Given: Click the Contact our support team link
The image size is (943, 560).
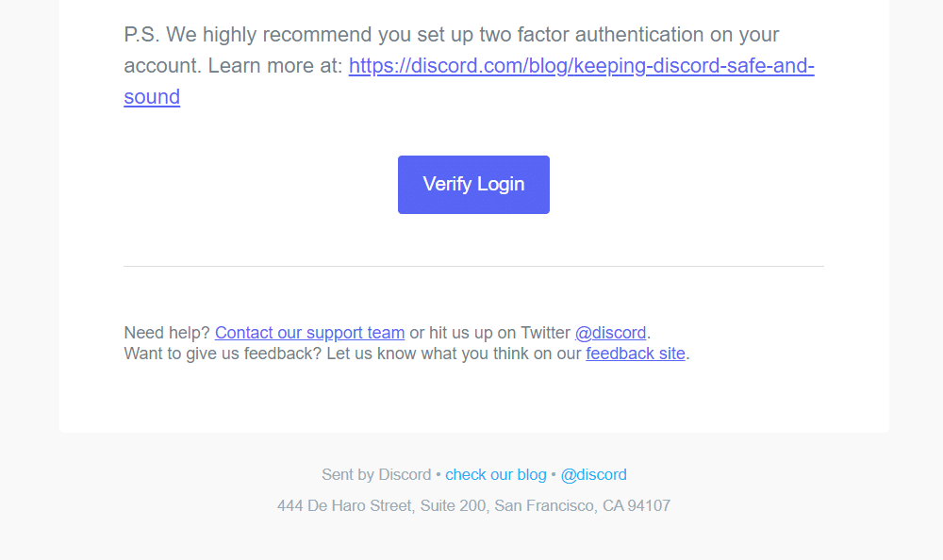Looking at the screenshot, I should click(309, 332).
